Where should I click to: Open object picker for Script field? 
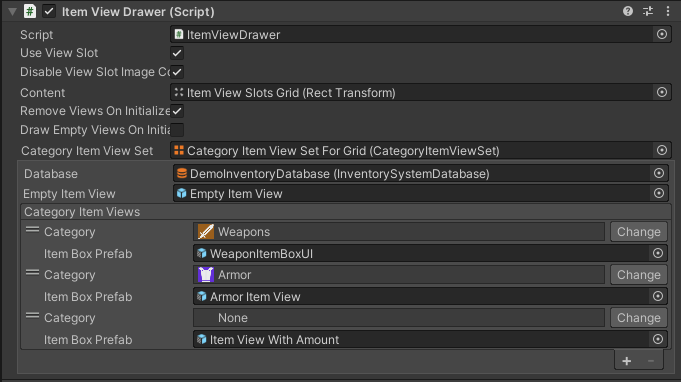(661, 34)
